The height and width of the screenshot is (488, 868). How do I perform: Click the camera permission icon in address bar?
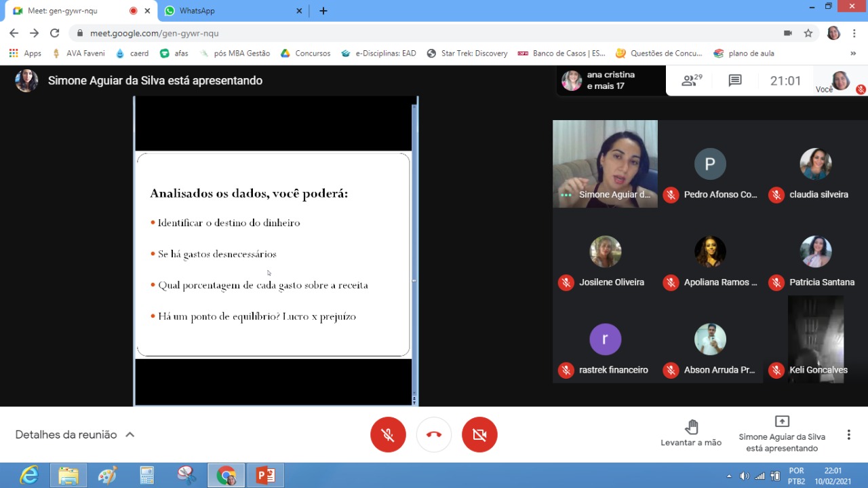[x=788, y=33]
